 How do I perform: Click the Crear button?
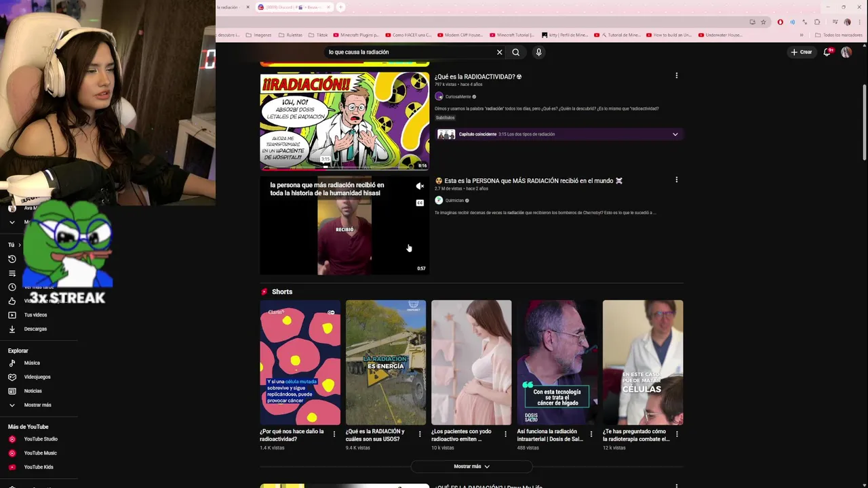801,52
